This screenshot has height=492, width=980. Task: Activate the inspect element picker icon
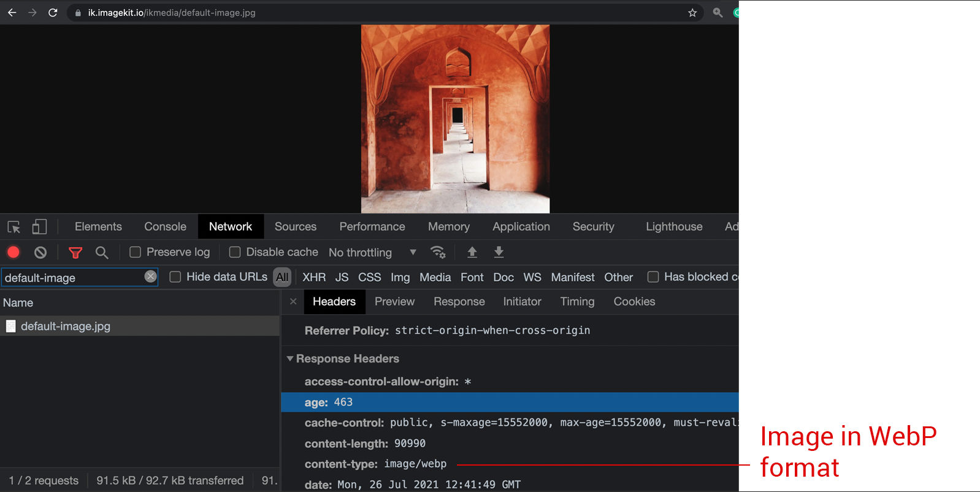click(13, 227)
